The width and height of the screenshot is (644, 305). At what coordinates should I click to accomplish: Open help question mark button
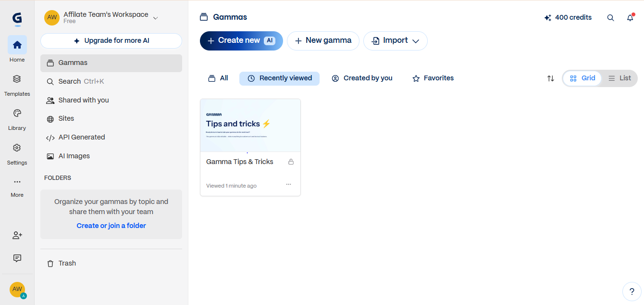[x=632, y=291]
